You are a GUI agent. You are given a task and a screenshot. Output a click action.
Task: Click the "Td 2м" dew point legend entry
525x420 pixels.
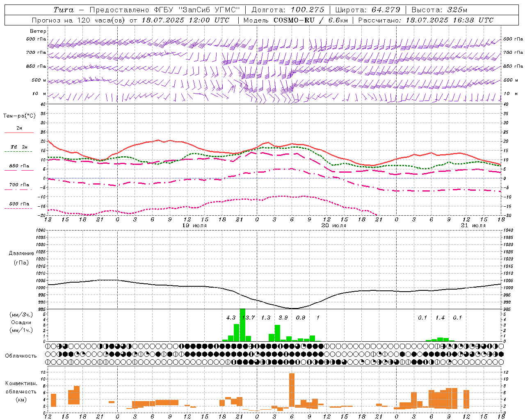19,149
